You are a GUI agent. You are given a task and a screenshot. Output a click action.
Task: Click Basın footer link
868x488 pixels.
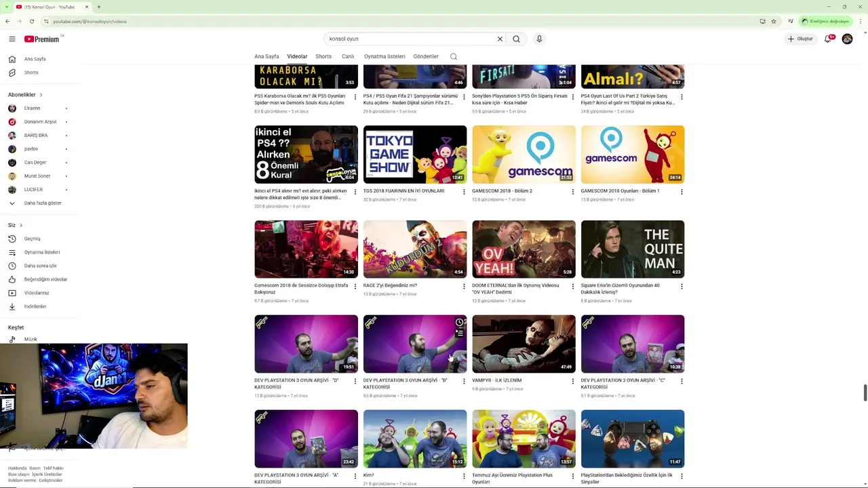point(35,468)
